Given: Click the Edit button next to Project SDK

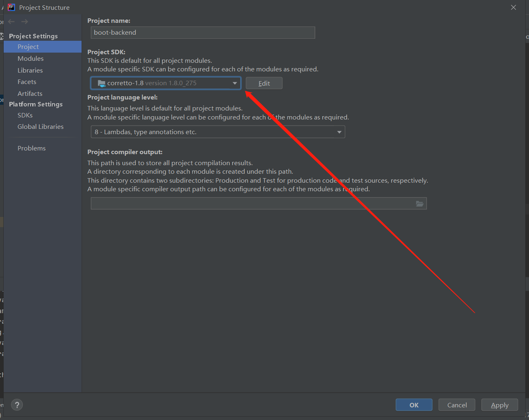Looking at the screenshot, I should coord(264,83).
